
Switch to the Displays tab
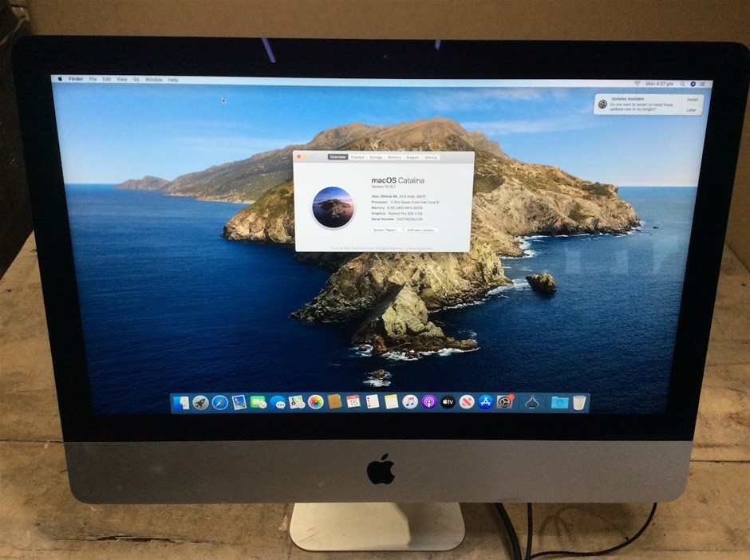[x=357, y=157]
